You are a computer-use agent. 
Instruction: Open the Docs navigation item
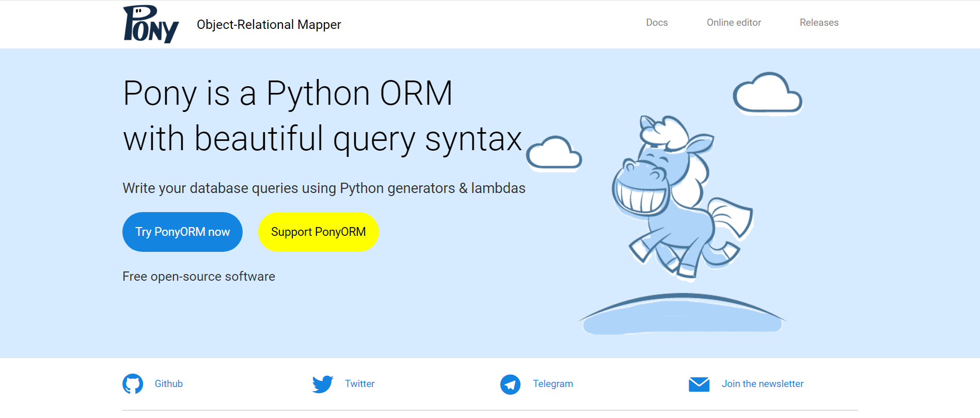(657, 23)
